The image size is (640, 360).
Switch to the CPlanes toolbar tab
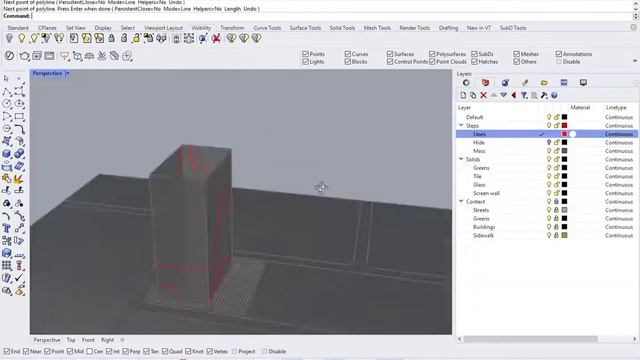click(47, 28)
